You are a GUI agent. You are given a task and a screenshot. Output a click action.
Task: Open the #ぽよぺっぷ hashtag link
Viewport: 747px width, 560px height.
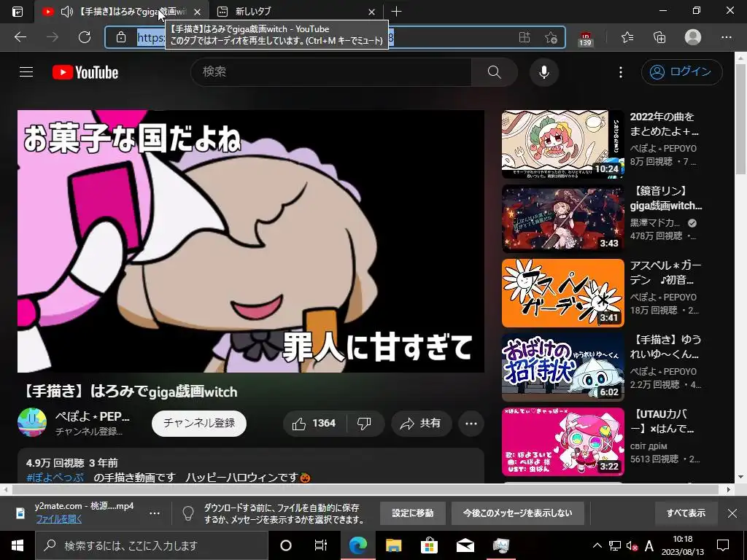click(x=55, y=477)
